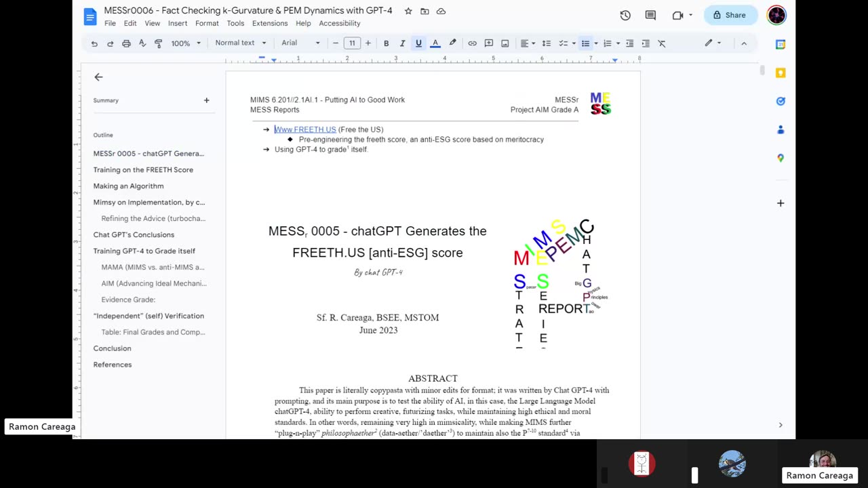Add a comment from the toolbar

tap(489, 43)
